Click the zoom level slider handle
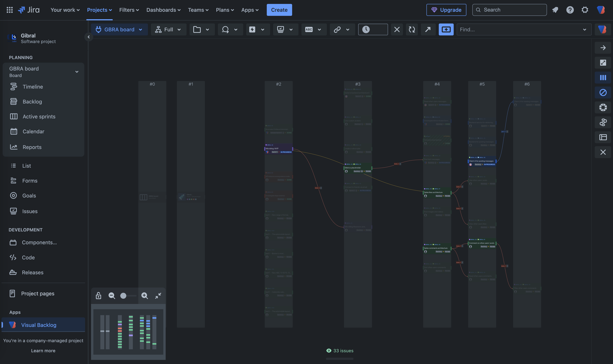Screen dimensions: 613x364 (123, 296)
